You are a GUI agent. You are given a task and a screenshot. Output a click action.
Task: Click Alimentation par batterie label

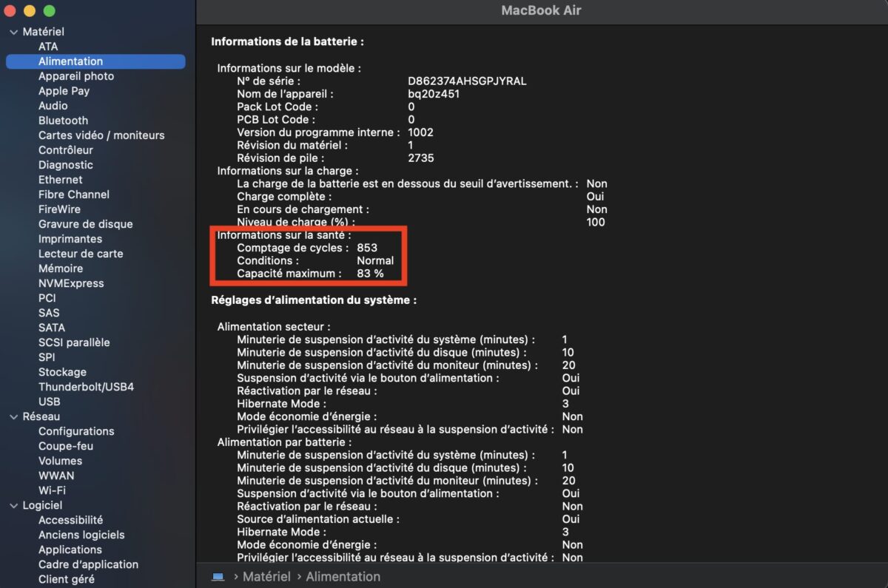pyautogui.click(x=284, y=442)
